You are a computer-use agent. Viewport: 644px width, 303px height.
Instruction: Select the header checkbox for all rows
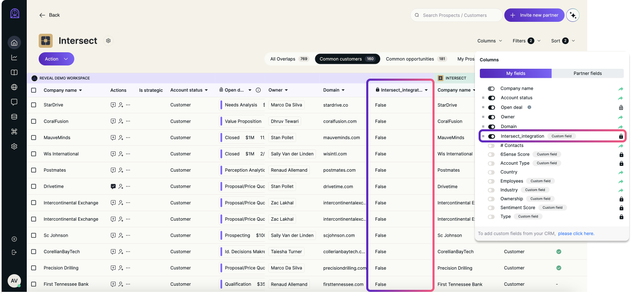click(x=34, y=90)
